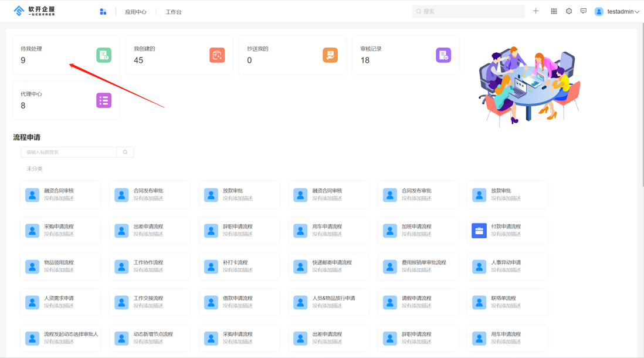Open the 应用中心 menu item
Screen dimensions: 644x358
coord(135,12)
